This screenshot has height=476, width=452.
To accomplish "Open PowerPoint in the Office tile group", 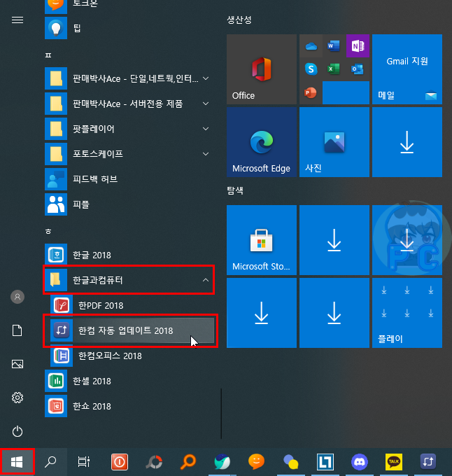I will [311, 92].
